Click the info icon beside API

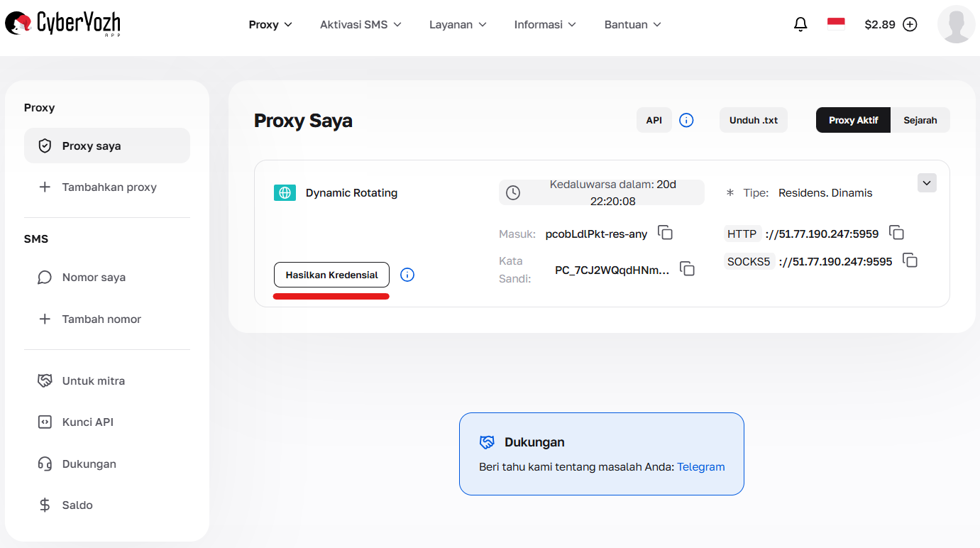[686, 120]
